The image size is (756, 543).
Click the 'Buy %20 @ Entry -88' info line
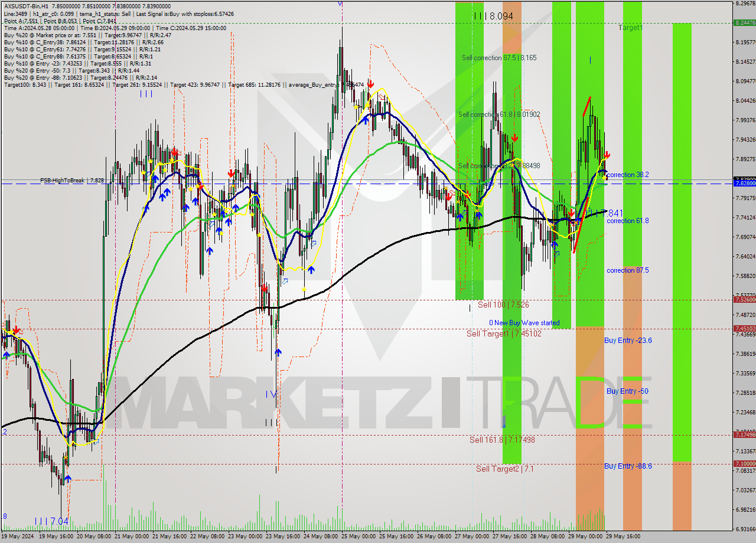click(80, 77)
